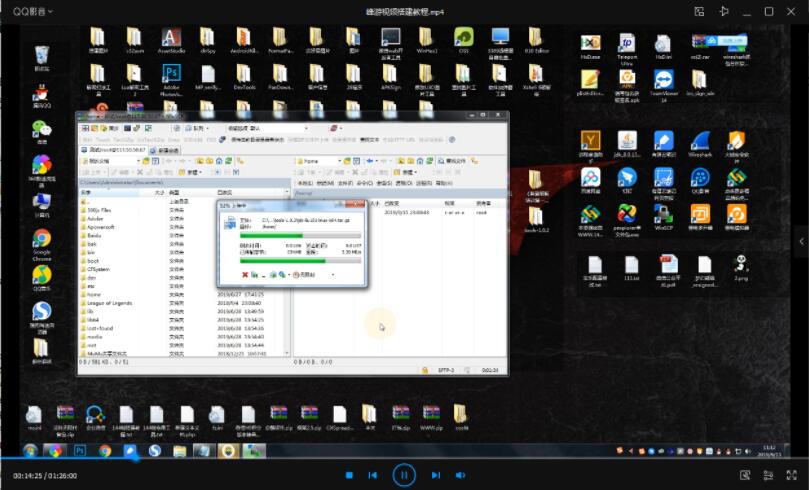
Task: Expand the playlist side panel arrow
Action: pyautogui.click(x=801, y=241)
